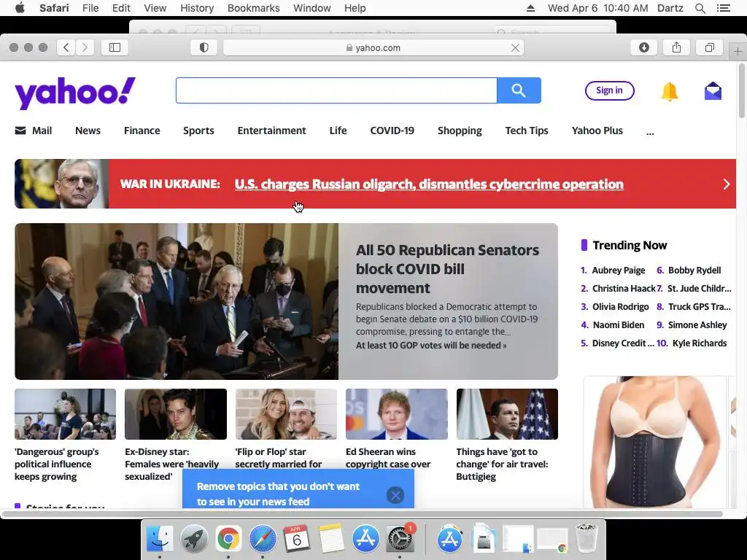The width and height of the screenshot is (747, 560).
Task: Click the blue magnifier search button
Action: 519,90
